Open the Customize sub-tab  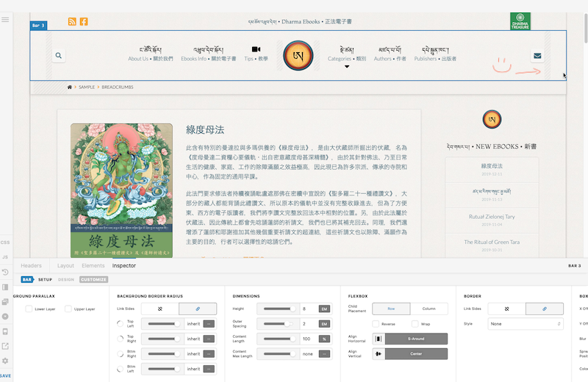pyautogui.click(x=94, y=280)
